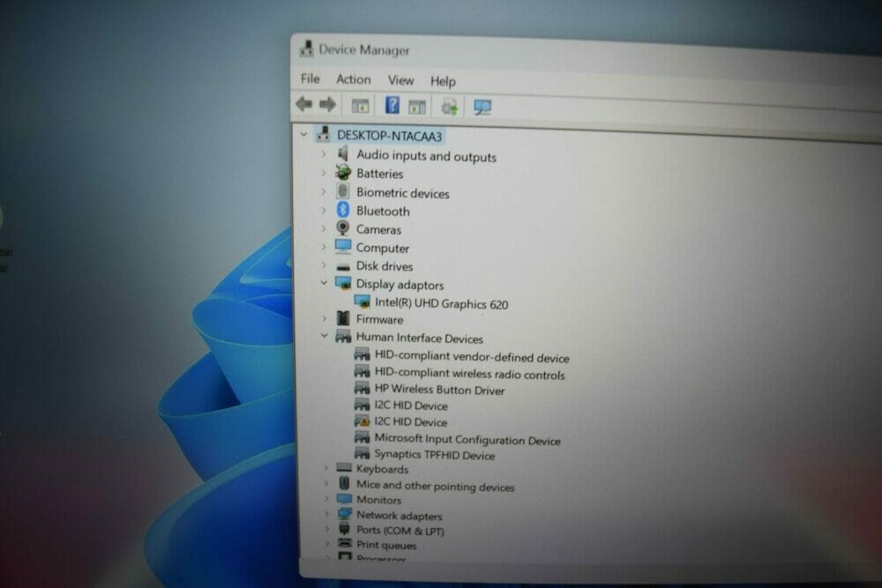Click the Scan for hardware changes icon

tap(482, 107)
